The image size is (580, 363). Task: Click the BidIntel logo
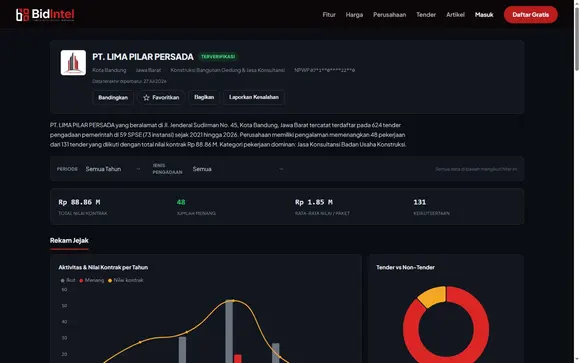(45, 15)
